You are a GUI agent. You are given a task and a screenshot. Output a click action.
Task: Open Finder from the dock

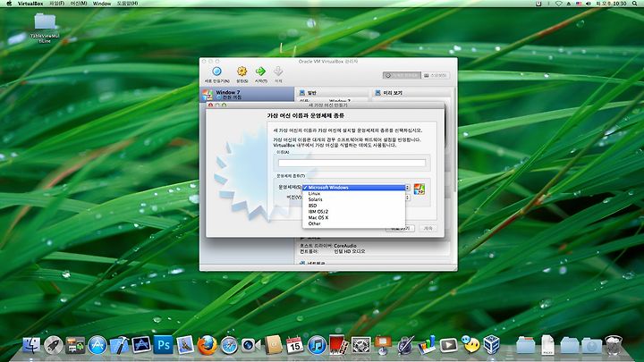click(31, 345)
